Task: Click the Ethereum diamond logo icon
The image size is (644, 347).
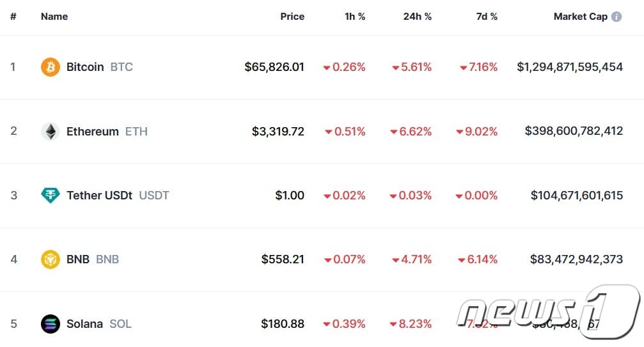Action: [x=51, y=132]
